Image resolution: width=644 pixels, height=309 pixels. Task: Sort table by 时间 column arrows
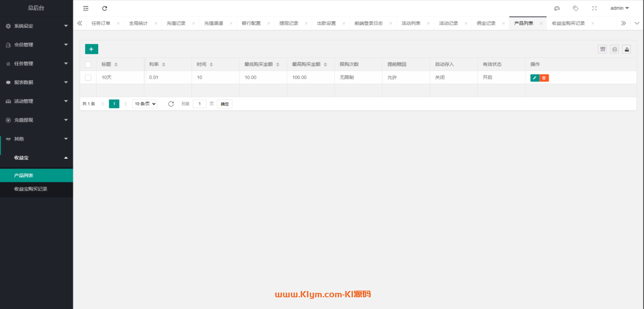pyautogui.click(x=211, y=65)
